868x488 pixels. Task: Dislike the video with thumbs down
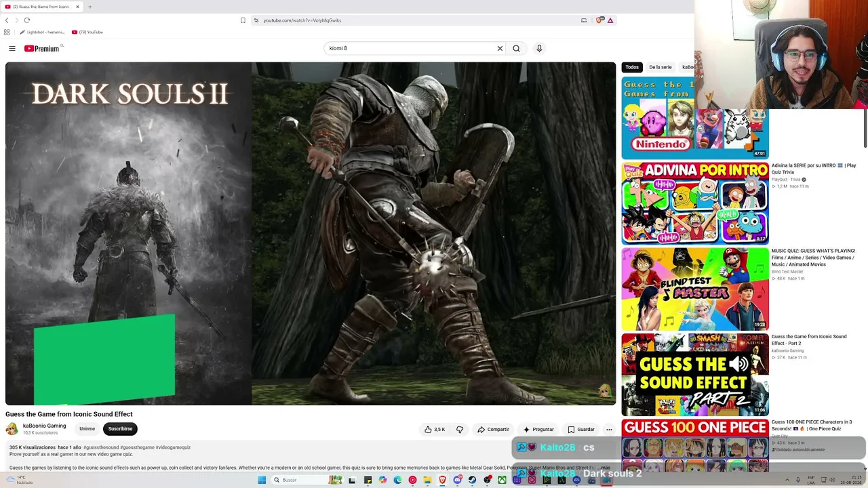pyautogui.click(x=460, y=430)
